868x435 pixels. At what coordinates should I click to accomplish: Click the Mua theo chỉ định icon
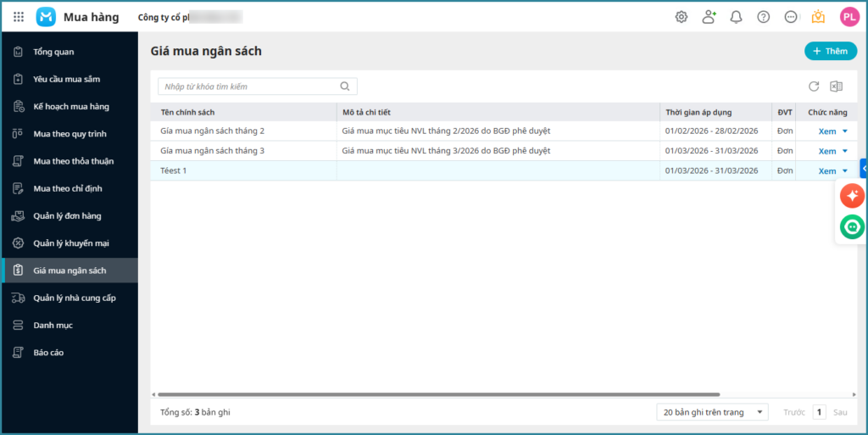(19, 189)
